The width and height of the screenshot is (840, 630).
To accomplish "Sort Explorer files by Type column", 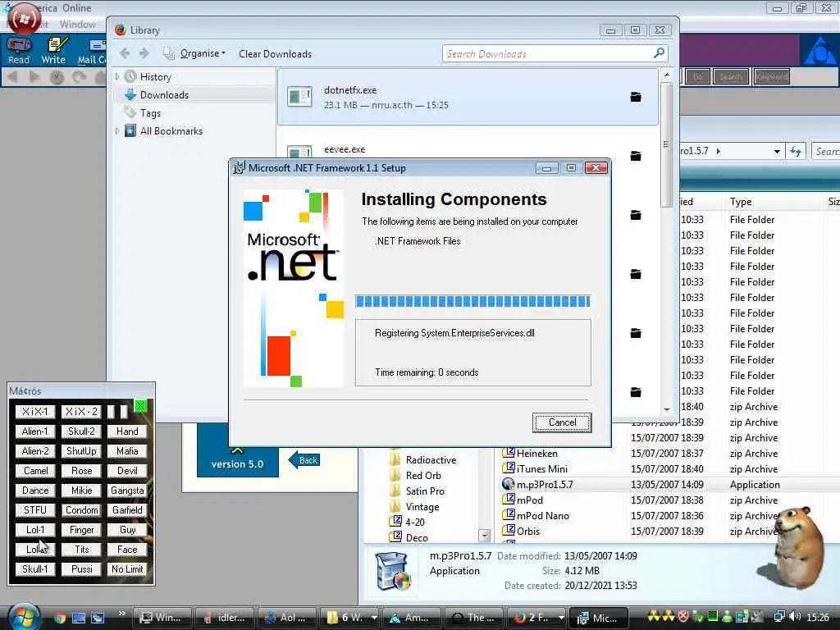I will pyautogui.click(x=741, y=202).
